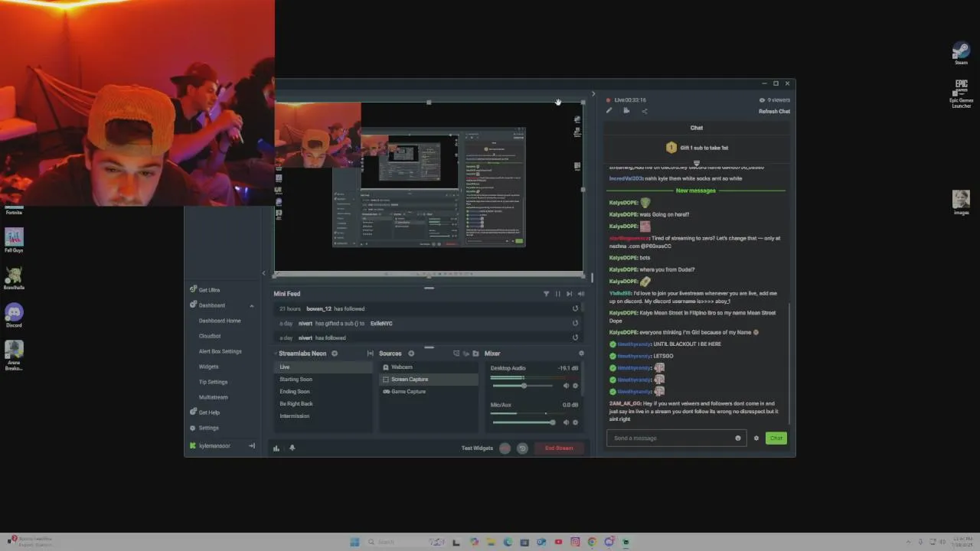Open performance stats bar-chart icon
980x551 pixels.
(276, 448)
